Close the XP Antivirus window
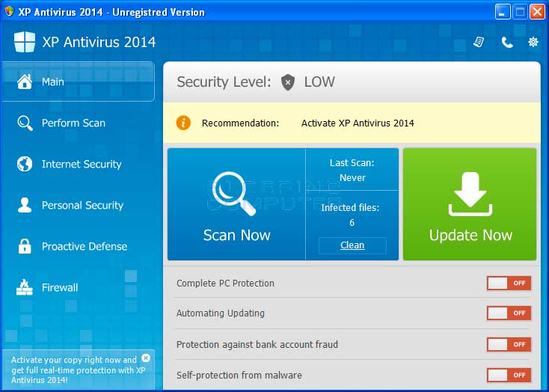Screen dimensions: 549x392 pyautogui.click(x=537, y=12)
